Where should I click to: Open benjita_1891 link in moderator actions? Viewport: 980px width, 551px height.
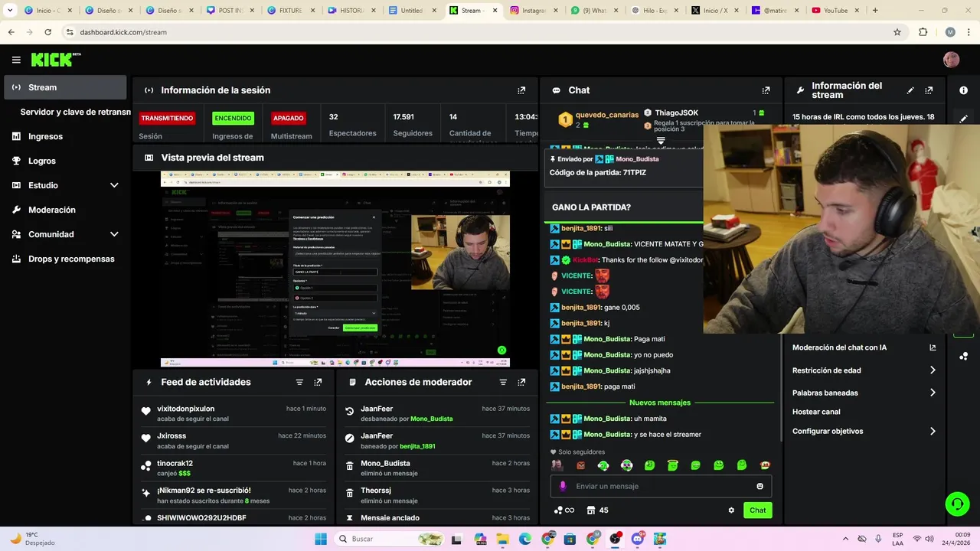point(417,446)
